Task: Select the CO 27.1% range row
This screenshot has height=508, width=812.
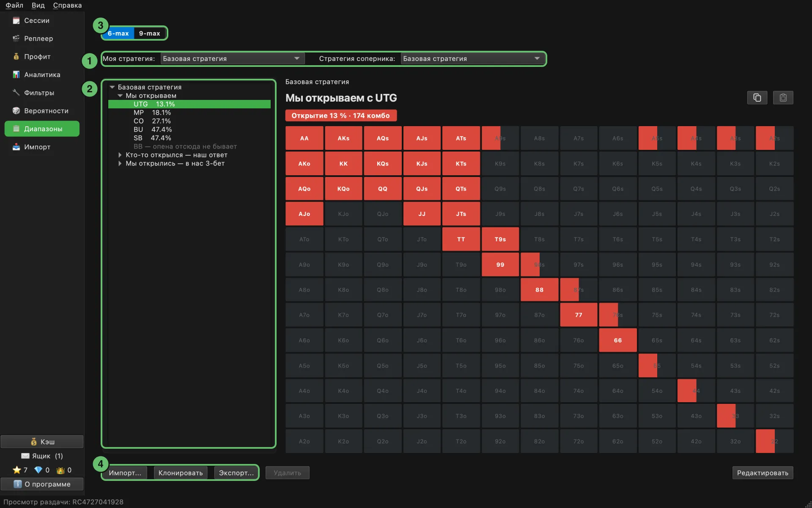Action: [x=189, y=121]
